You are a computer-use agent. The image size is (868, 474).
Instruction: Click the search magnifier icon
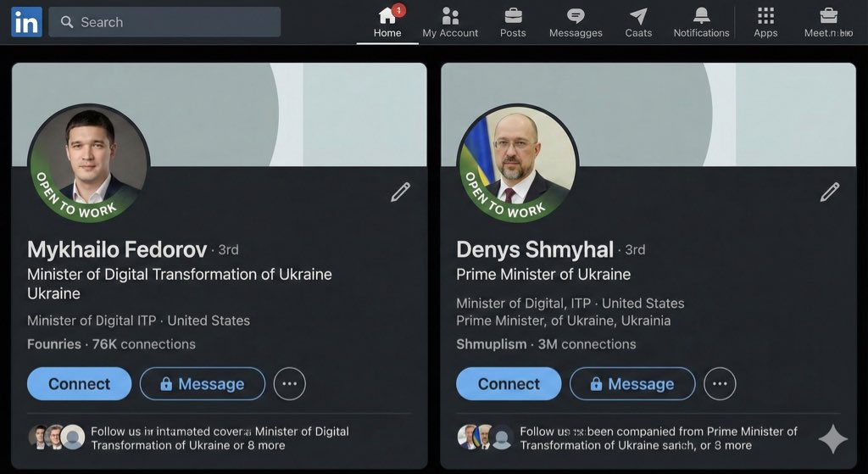67,22
